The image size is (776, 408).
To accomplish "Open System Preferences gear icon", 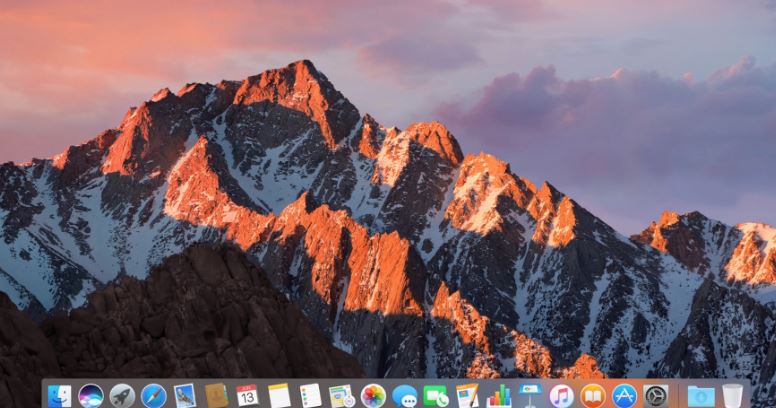I will [x=656, y=396].
